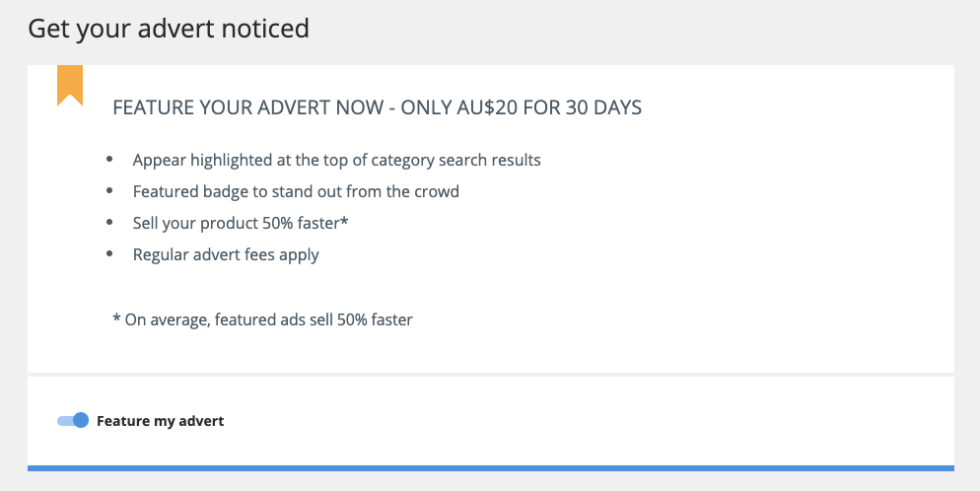Click bullet point beside Sell your product
The width and height of the screenshot is (980, 491).
click(109, 223)
